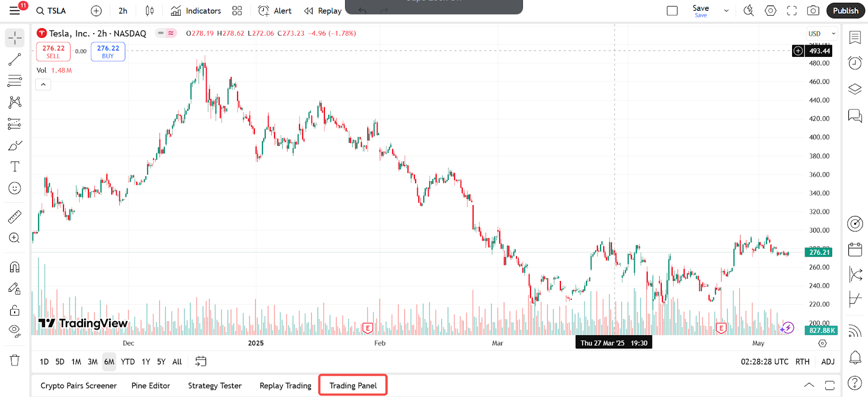Collapse the indicator legend chevron
This screenshot has height=397, width=868.
43,85
